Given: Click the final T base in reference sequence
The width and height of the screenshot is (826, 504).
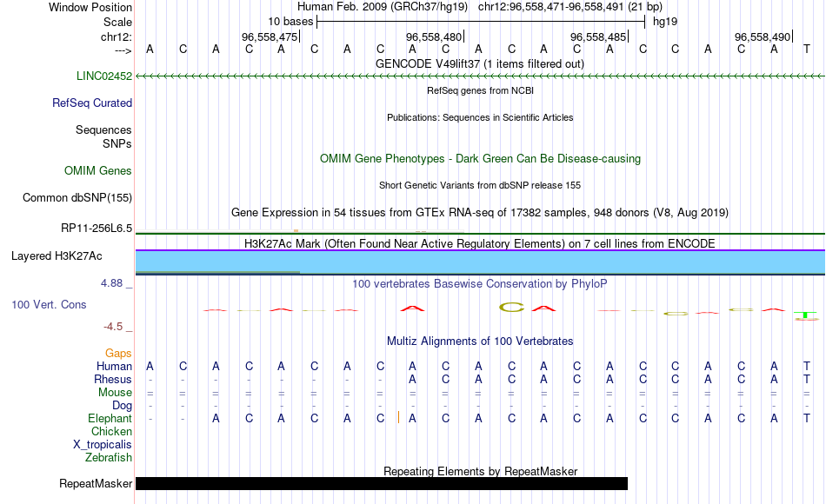Looking at the screenshot, I should [x=807, y=49].
